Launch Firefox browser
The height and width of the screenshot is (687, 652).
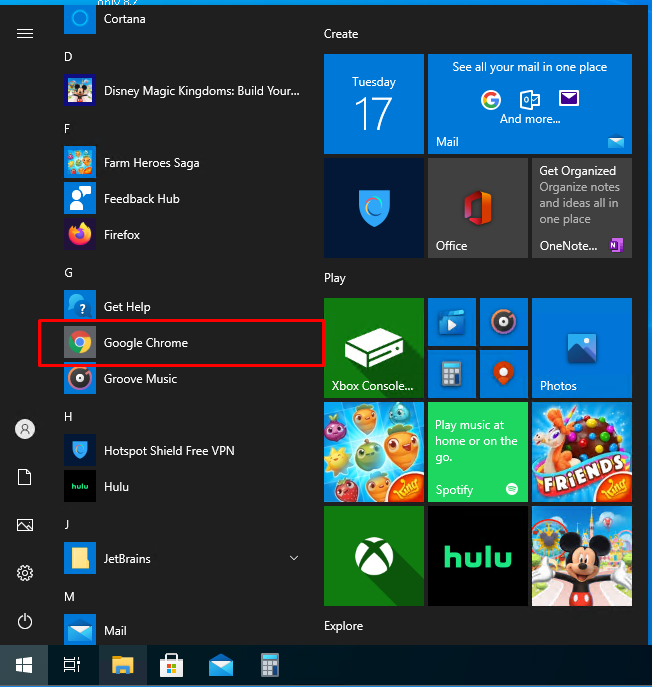pyautogui.click(x=182, y=234)
